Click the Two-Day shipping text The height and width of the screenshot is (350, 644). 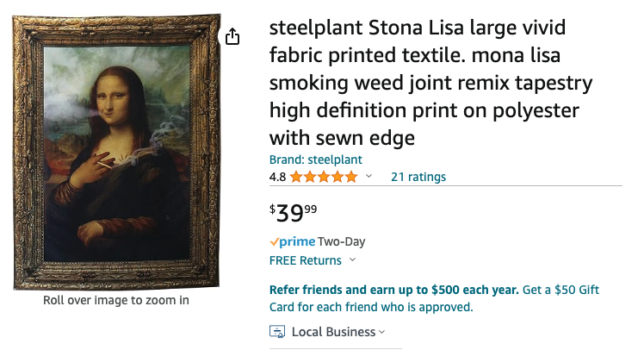coord(341,241)
